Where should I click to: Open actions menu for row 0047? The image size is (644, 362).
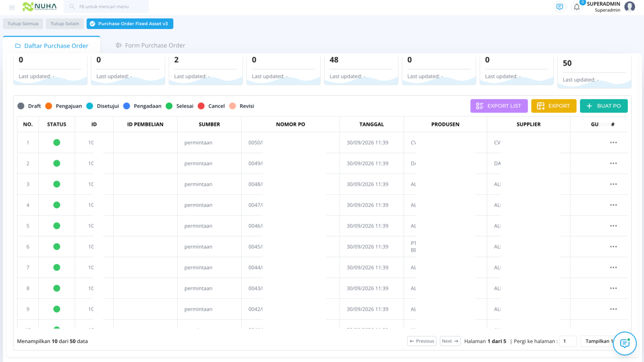point(613,205)
